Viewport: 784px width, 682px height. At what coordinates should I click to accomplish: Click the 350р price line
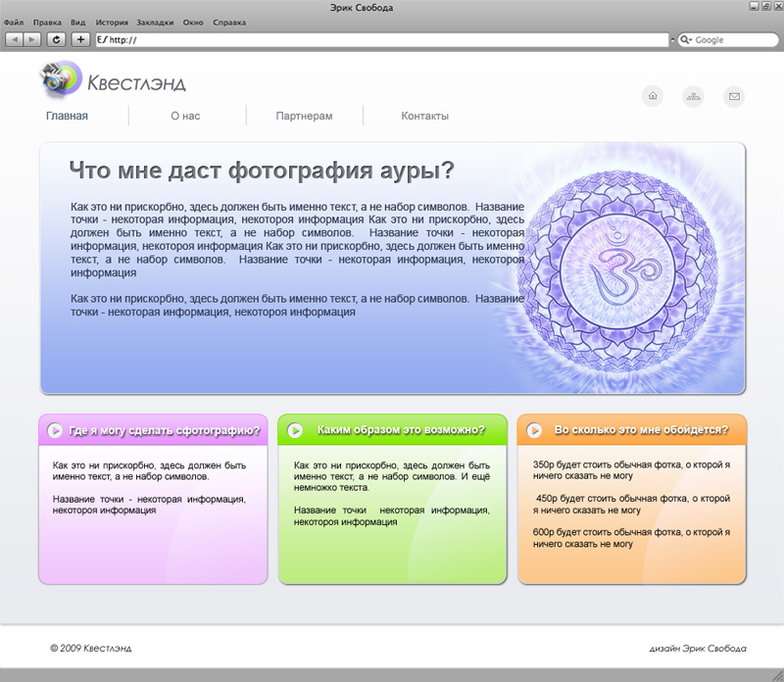(x=631, y=470)
